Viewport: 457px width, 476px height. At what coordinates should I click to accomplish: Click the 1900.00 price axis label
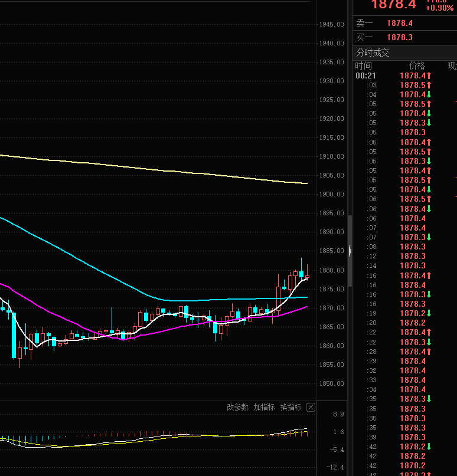tap(331, 194)
